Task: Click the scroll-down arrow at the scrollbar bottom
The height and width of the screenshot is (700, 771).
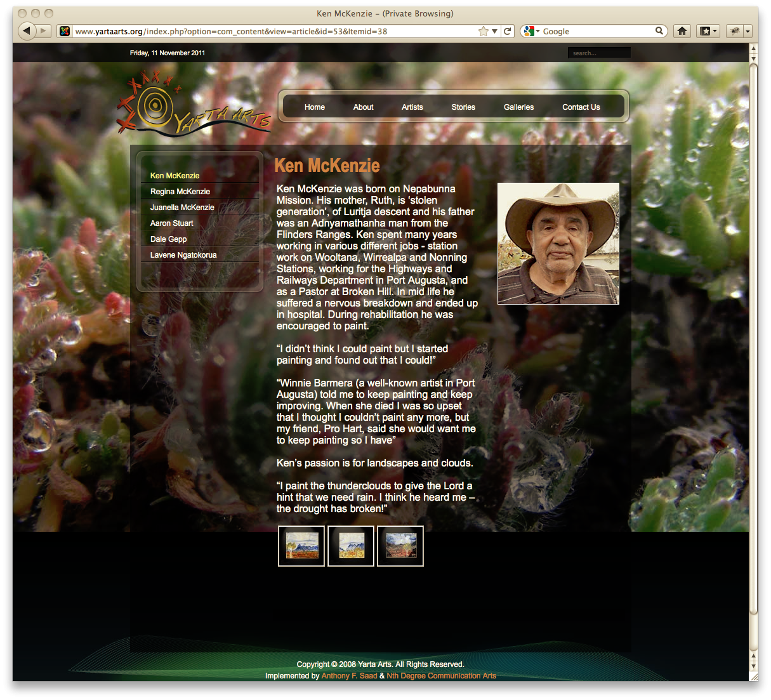Action: coord(754,666)
